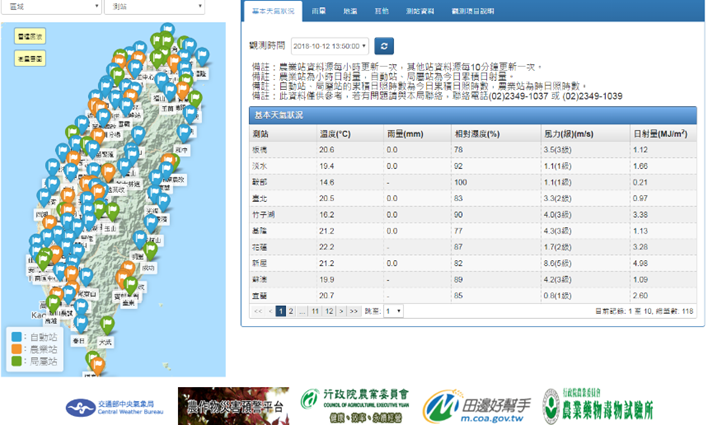Click the orange marker at Taiwan's southern tip

click(x=98, y=366)
